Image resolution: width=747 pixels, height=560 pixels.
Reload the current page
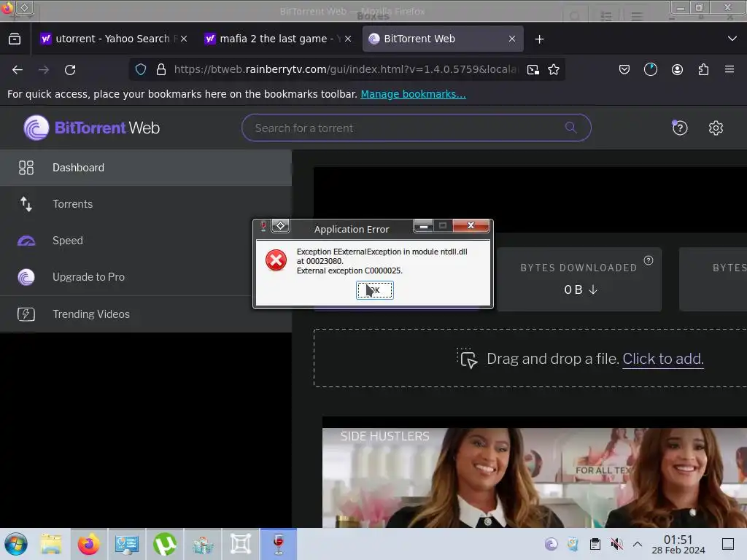click(x=70, y=69)
